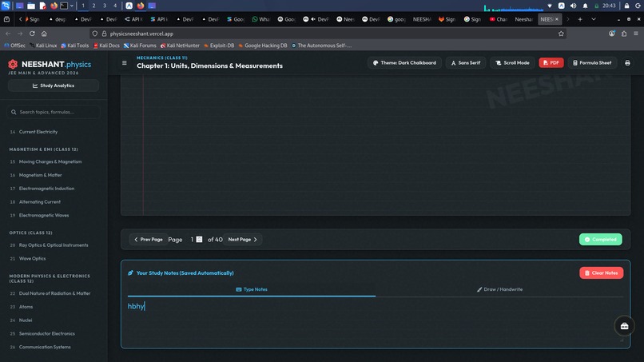Image resolution: width=644 pixels, height=362 pixels.
Task: Switch to the GitLab Sign tab
Action: (447, 19)
